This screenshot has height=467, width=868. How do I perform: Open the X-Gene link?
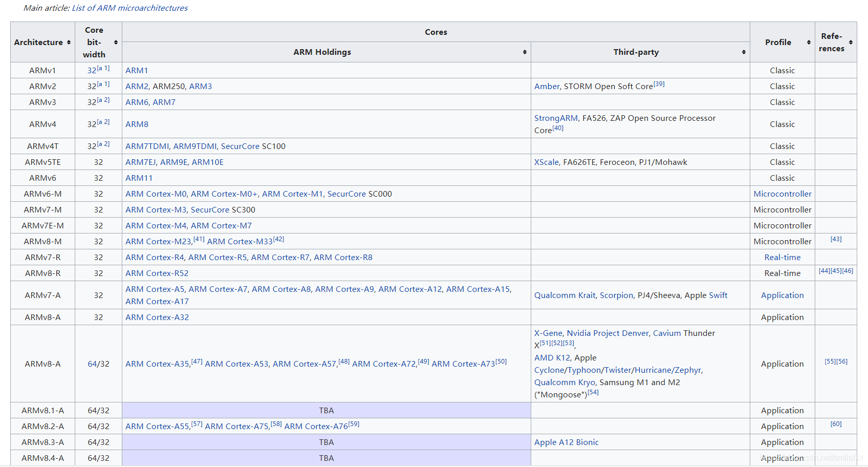(548, 333)
